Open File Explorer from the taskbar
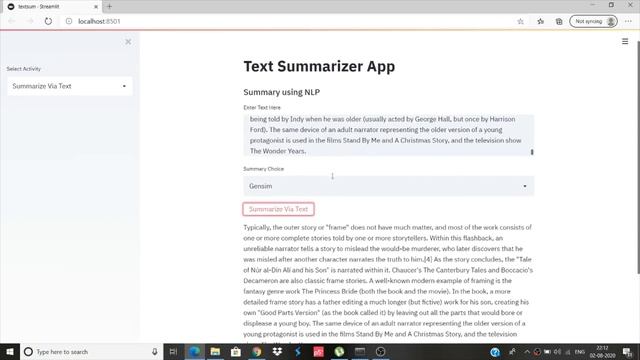The height and width of the screenshot is (360, 640). coord(215,352)
